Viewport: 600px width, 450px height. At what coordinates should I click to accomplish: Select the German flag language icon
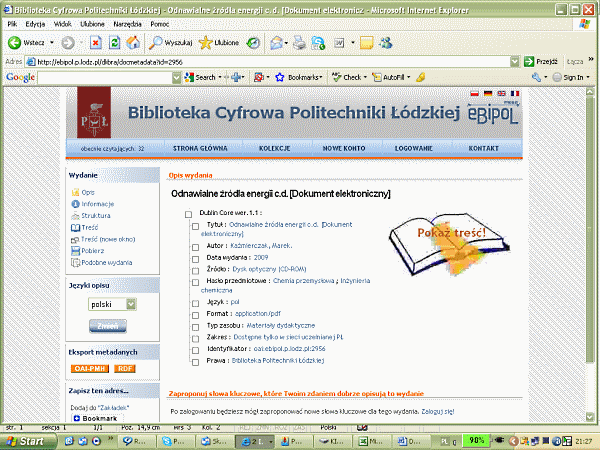pos(488,93)
